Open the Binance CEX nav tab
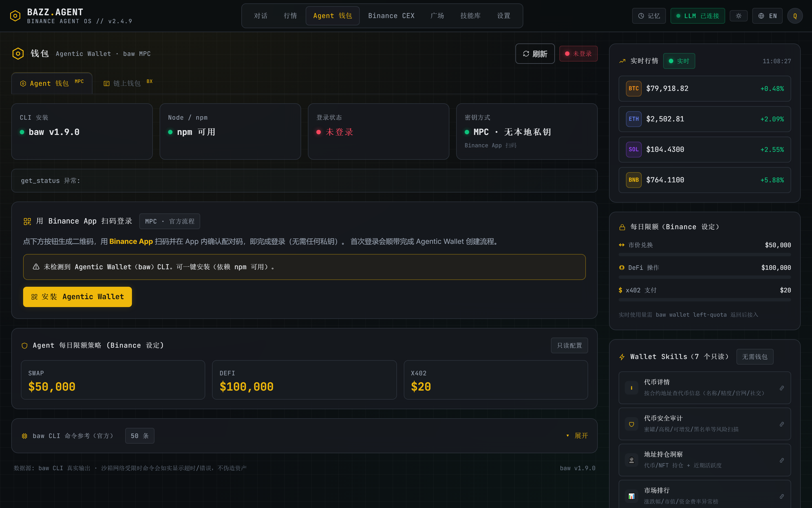812x508 pixels. point(391,16)
